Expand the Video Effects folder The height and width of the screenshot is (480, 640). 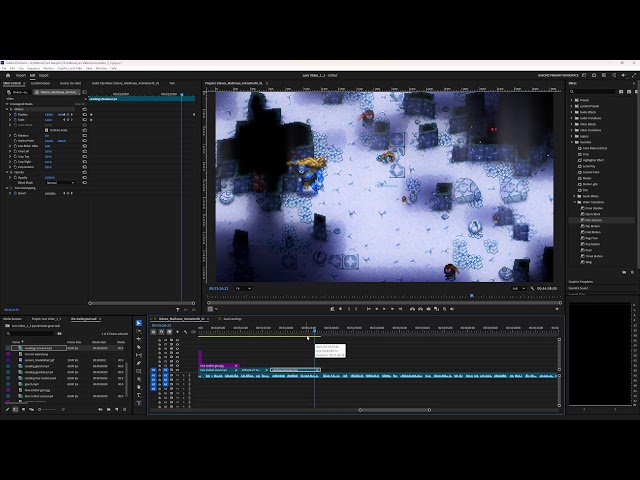[571, 124]
